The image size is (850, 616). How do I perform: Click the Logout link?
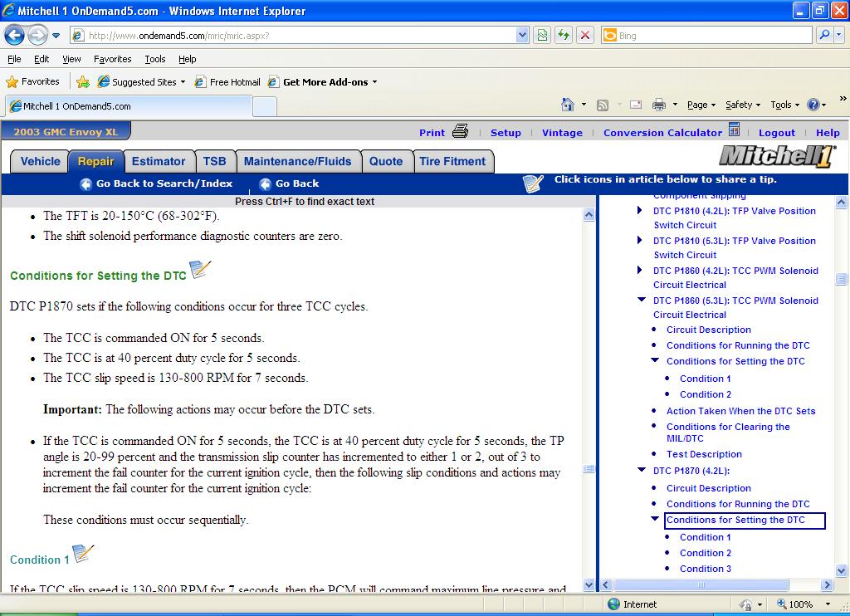click(x=776, y=133)
